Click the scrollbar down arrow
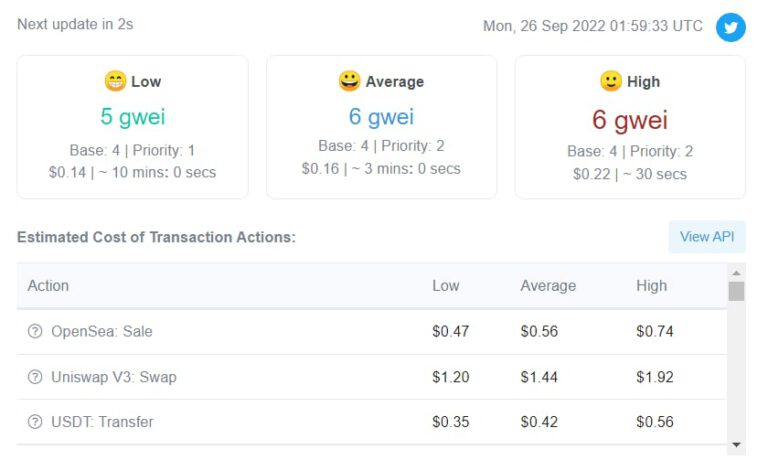The width and height of the screenshot is (768, 460). (x=737, y=444)
